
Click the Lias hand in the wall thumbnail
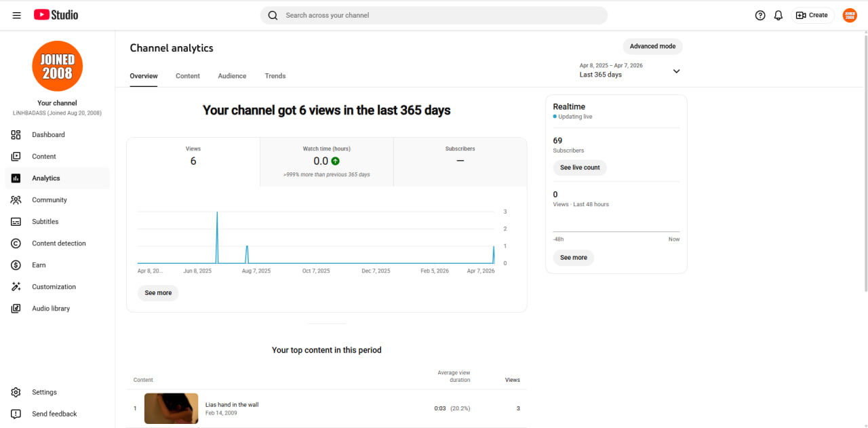coord(172,408)
